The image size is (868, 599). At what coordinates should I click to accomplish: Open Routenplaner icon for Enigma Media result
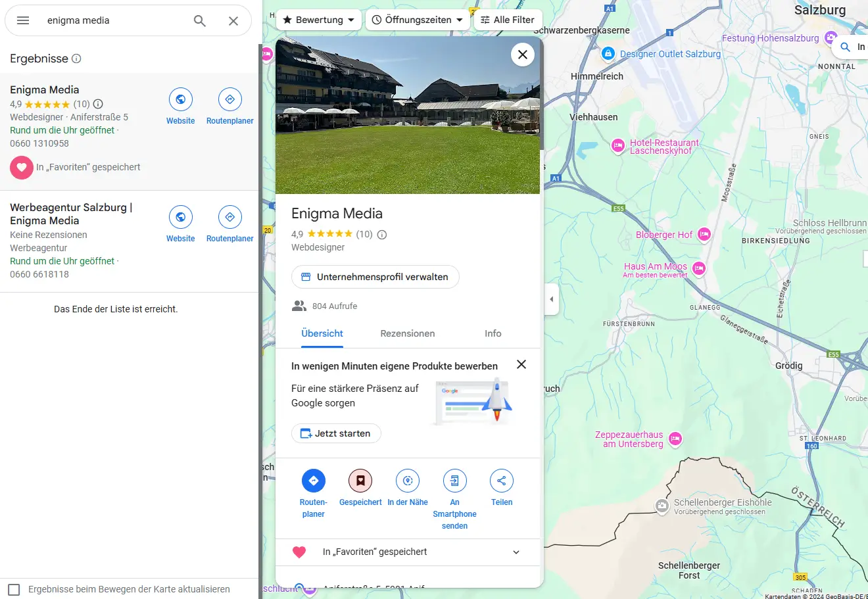pyautogui.click(x=230, y=99)
